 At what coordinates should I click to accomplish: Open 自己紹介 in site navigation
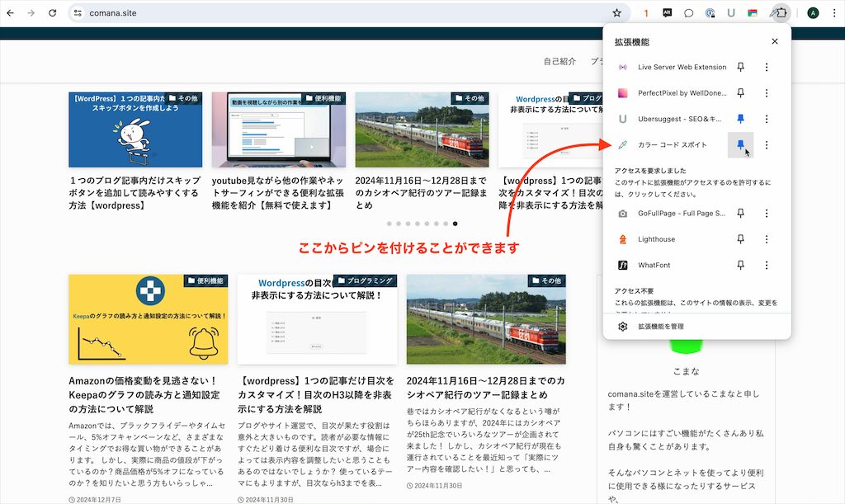[x=559, y=61]
